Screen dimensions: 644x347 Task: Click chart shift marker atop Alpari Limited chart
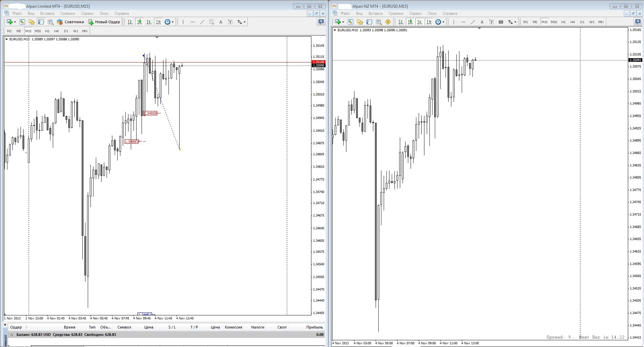[157, 37]
